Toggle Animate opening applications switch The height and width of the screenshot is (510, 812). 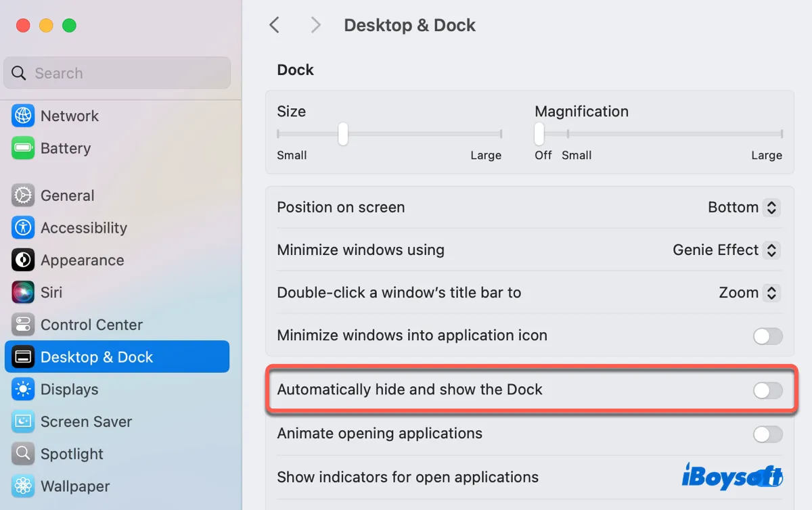tap(767, 434)
